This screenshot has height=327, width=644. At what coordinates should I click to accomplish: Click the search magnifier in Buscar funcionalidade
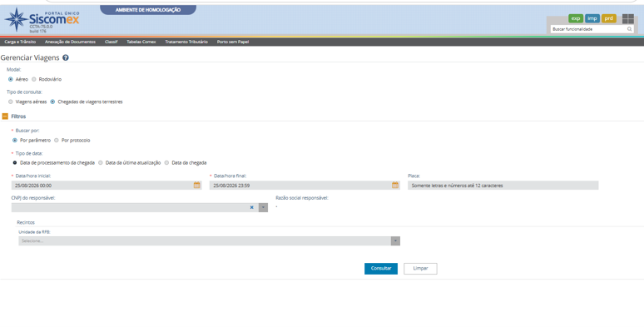(x=629, y=29)
